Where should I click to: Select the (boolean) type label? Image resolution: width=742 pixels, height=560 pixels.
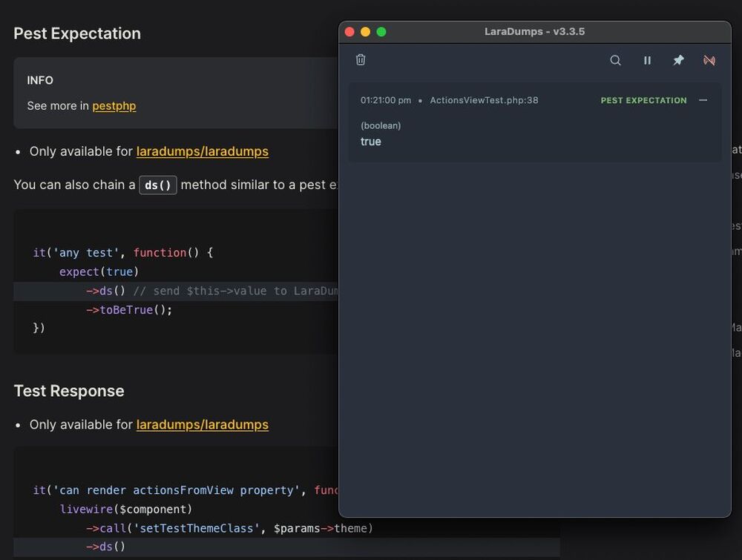[x=381, y=125]
